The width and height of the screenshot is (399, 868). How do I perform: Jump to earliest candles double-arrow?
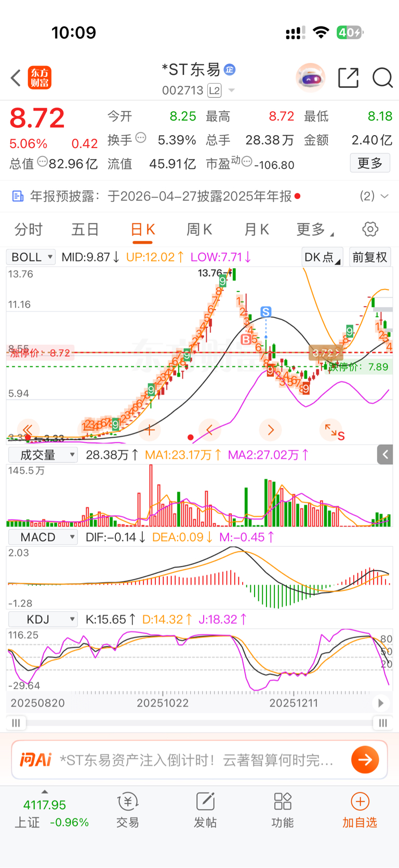click(28, 430)
